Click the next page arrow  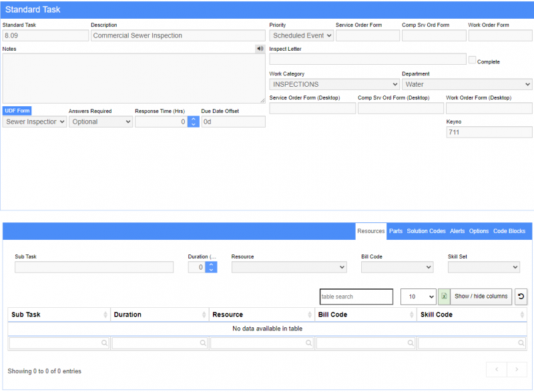[x=517, y=369]
